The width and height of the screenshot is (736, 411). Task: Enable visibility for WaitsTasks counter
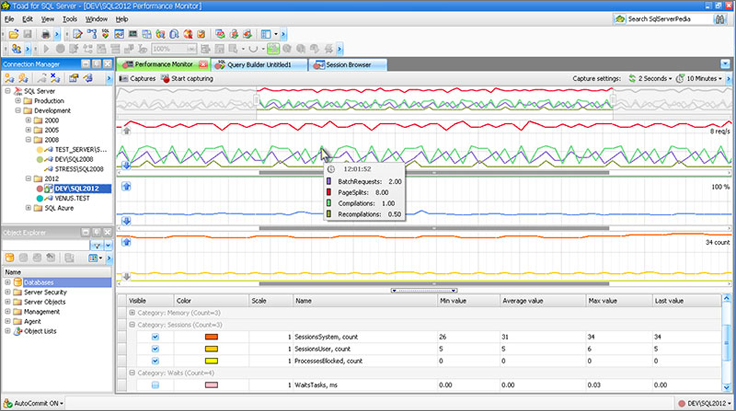(155, 384)
